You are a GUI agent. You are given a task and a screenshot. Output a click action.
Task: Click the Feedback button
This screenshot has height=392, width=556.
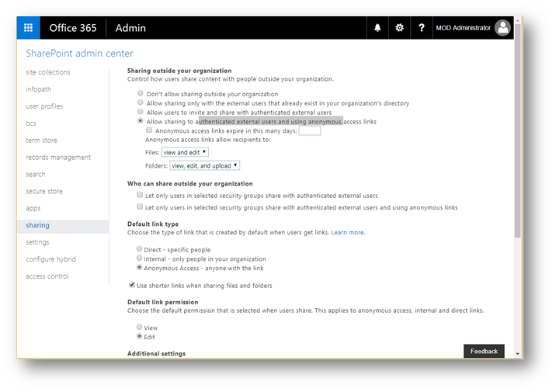[484, 351]
